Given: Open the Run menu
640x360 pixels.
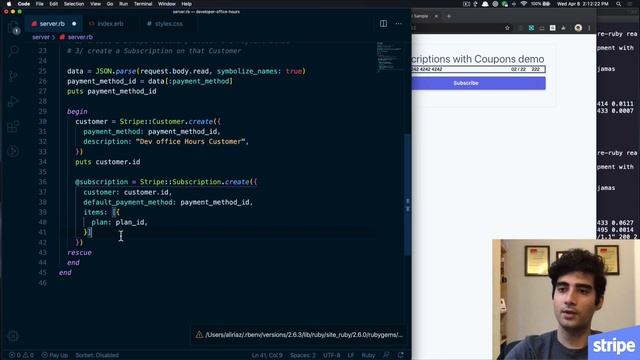Looking at the screenshot, I should click(x=123, y=4).
